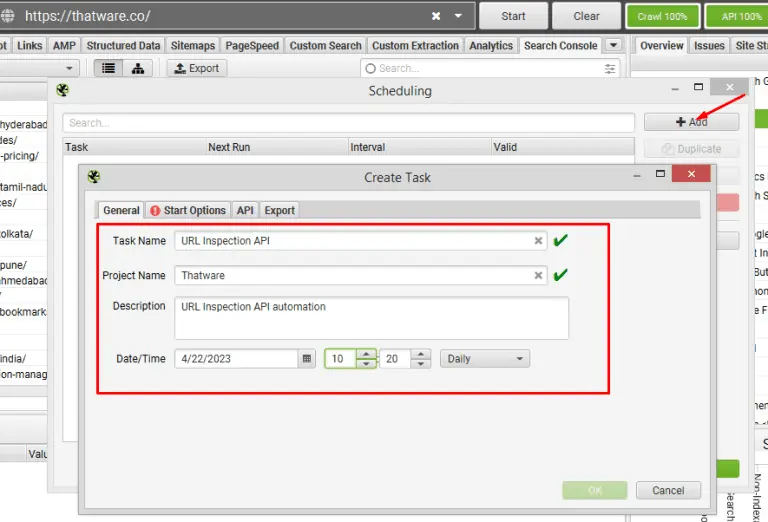
Task: Minimize the Create Task dialog
Action: click(x=637, y=175)
